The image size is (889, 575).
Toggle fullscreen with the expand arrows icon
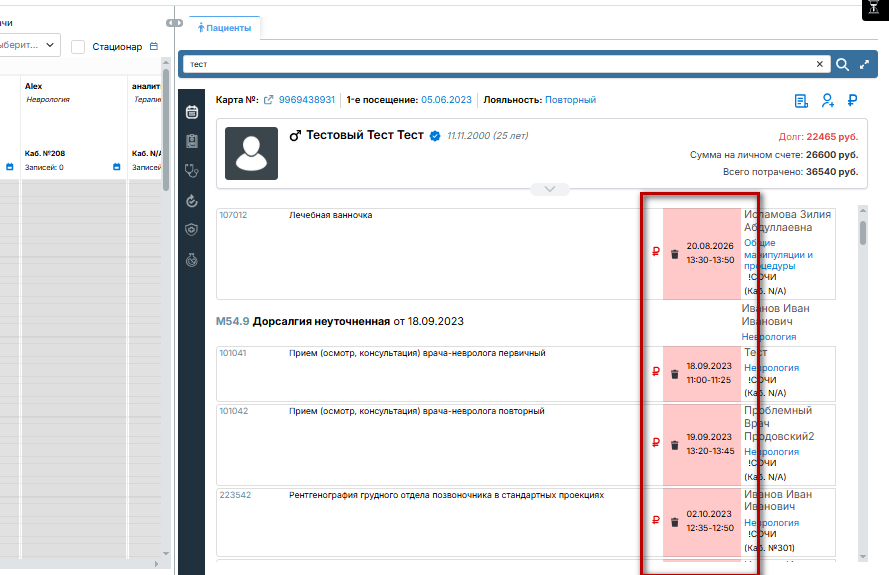865,65
